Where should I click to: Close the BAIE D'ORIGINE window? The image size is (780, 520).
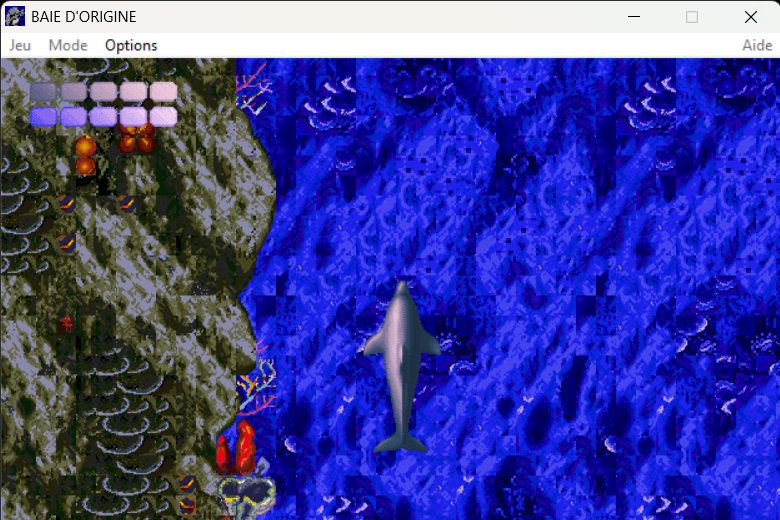click(x=750, y=17)
